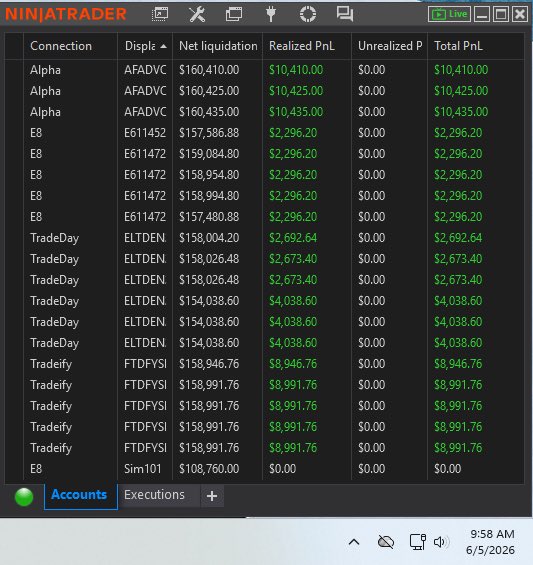Viewport: 533px width, 565px height.
Task: Open the network status tray icon
Action: (418, 542)
